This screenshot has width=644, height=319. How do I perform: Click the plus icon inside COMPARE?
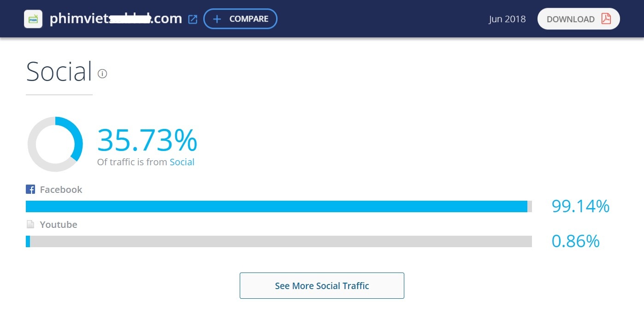[x=217, y=19]
